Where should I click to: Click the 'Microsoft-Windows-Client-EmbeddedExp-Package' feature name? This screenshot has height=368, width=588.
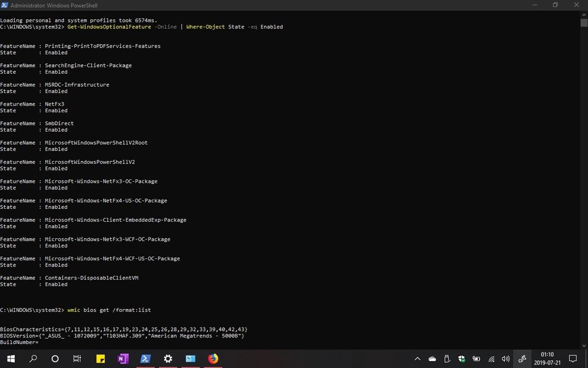115,220
